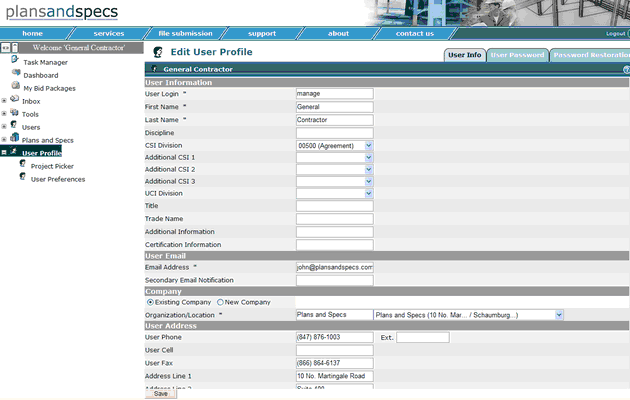Expand the Inbox tree node

pos(4,100)
